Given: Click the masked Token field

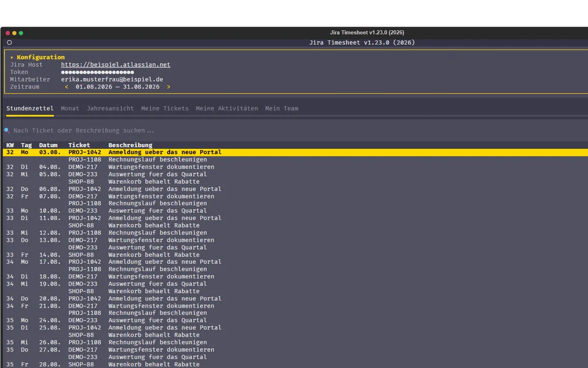Looking at the screenshot, I should [97, 72].
